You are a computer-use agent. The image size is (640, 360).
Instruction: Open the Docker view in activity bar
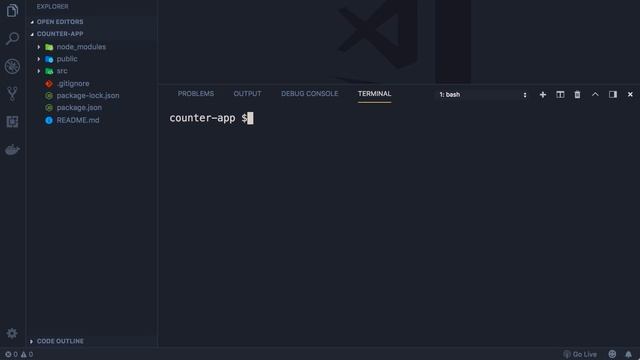12,150
